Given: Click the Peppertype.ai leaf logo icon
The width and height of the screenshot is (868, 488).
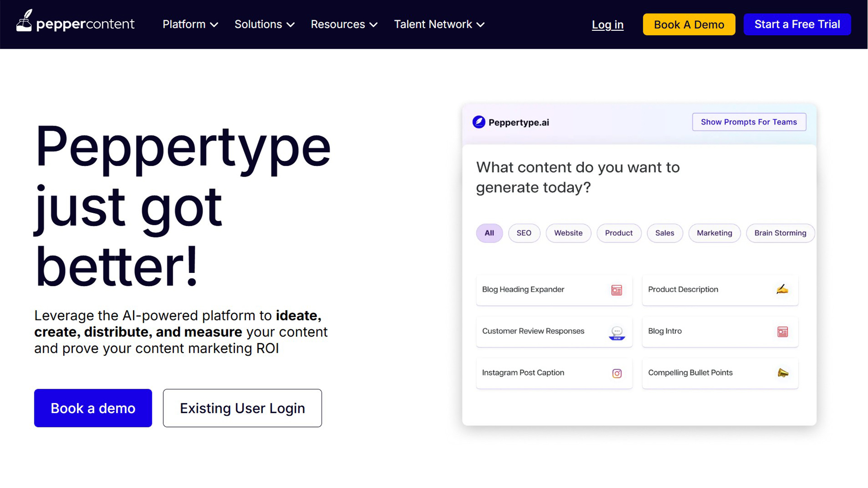Looking at the screenshot, I should [479, 122].
